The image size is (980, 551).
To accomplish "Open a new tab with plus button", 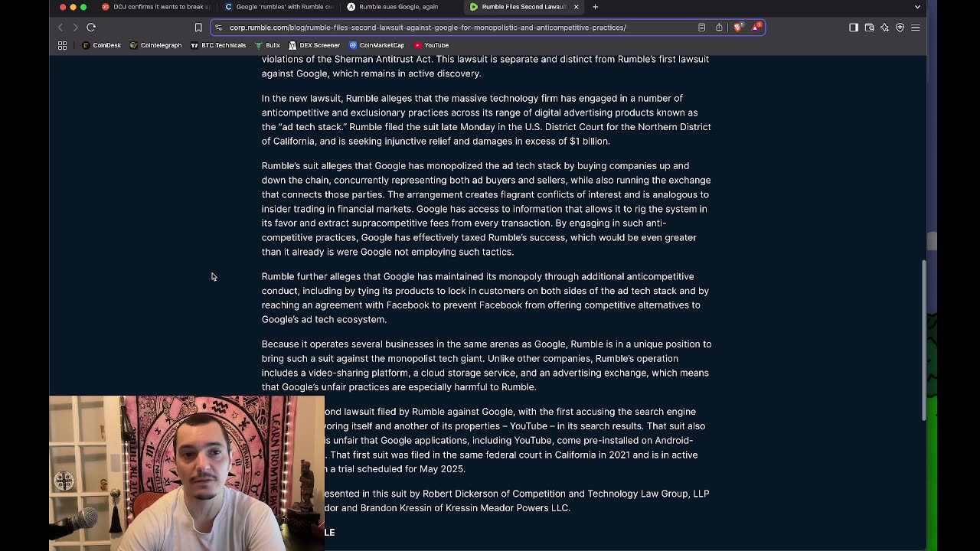I will (x=595, y=7).
